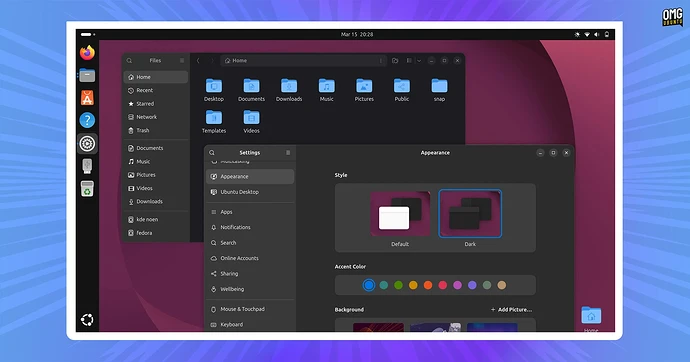This screenshot has width=690, height=362.
Task: Open the Apps settings panel
Action: pyautogui.click(x=250, y=212)
